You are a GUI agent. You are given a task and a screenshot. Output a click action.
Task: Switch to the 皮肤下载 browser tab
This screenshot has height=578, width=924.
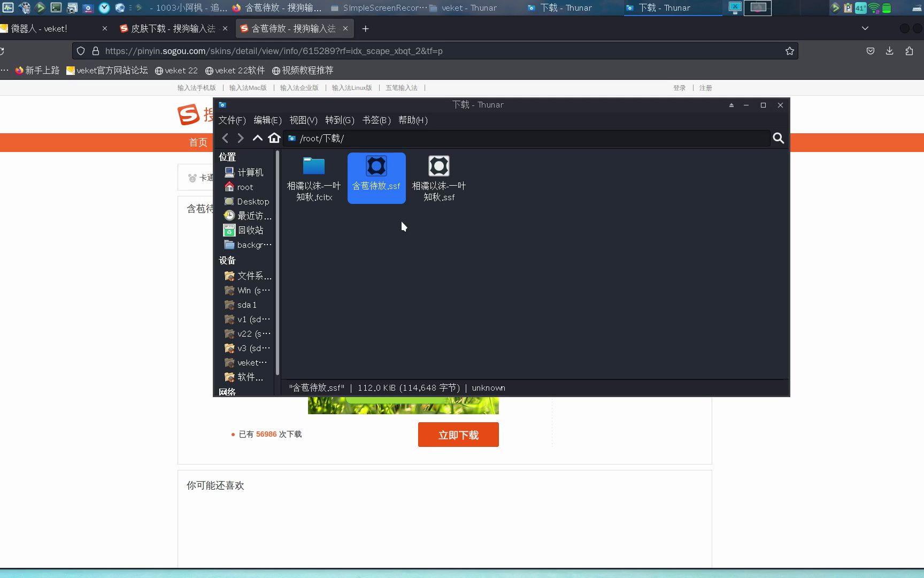tap(173, 28)
